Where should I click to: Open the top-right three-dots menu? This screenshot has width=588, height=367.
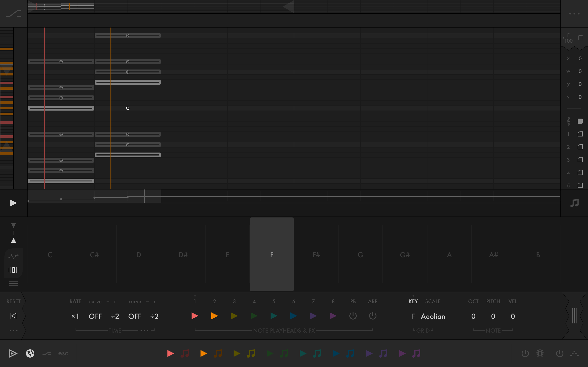pyautogui.click(x=574, y=14)
